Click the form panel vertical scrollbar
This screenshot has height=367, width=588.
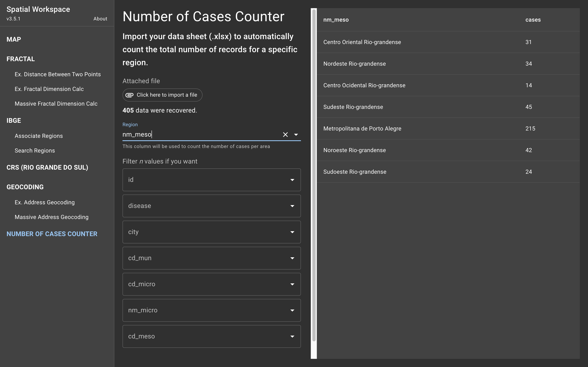314,175
